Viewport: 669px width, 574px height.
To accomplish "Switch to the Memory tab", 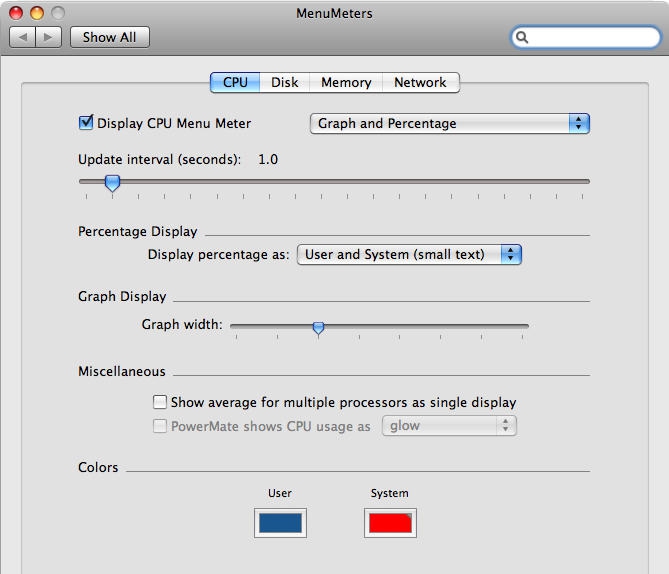I will [x=346, y=82].
